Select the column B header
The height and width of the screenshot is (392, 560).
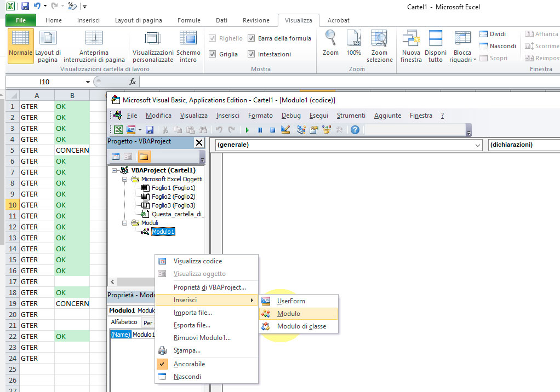[72, 96]
